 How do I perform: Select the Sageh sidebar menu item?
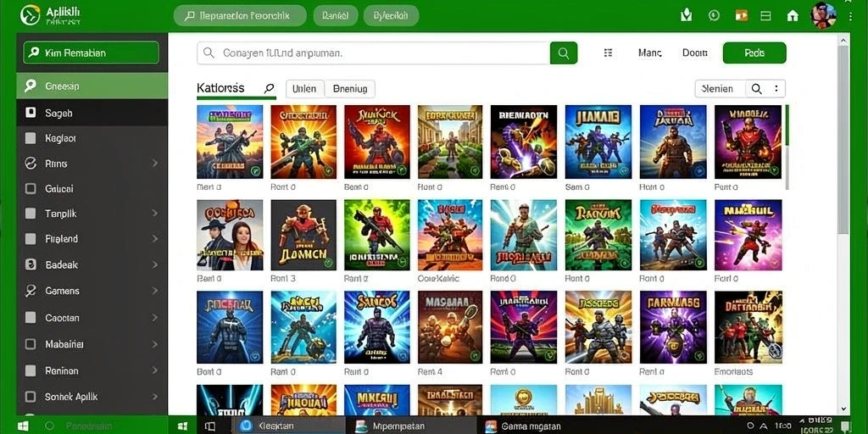92,113
